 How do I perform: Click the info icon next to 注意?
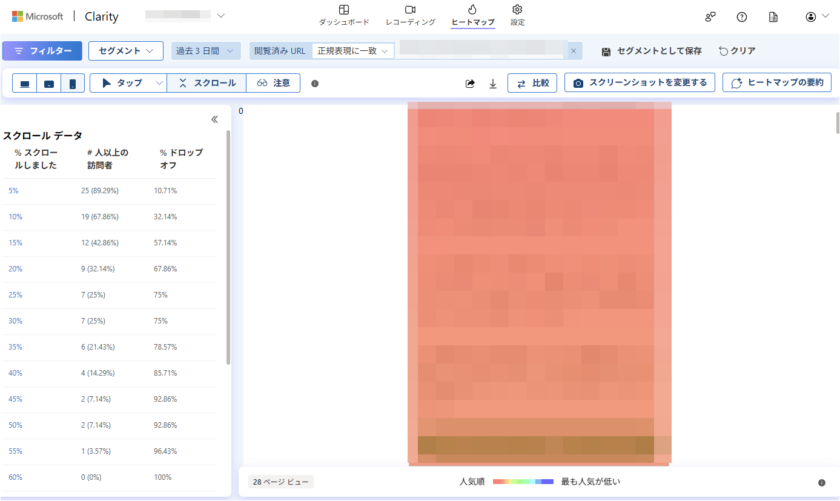315,84
